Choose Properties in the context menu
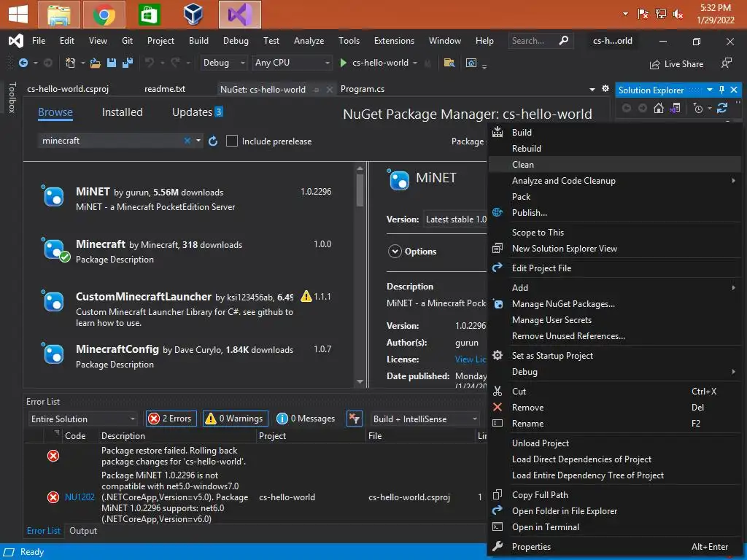Image resolution: width=747 pixels, height=560 pixels. click(615, 547)
